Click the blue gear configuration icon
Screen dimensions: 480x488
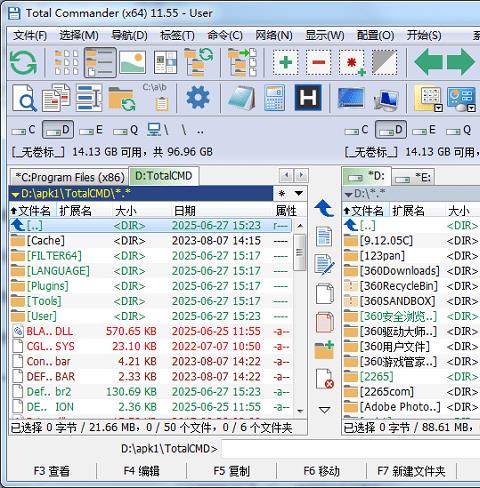click(x=198, y=98)
